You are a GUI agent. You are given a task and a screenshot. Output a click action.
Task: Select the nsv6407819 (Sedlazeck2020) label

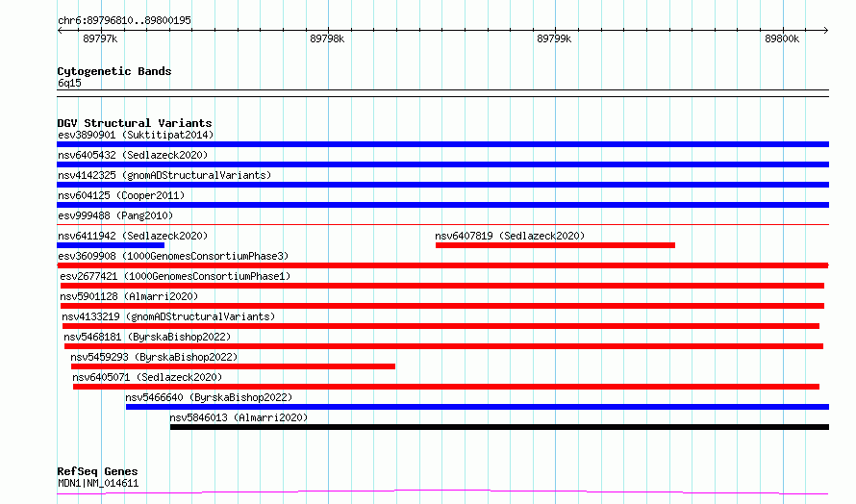pos(510,236)
